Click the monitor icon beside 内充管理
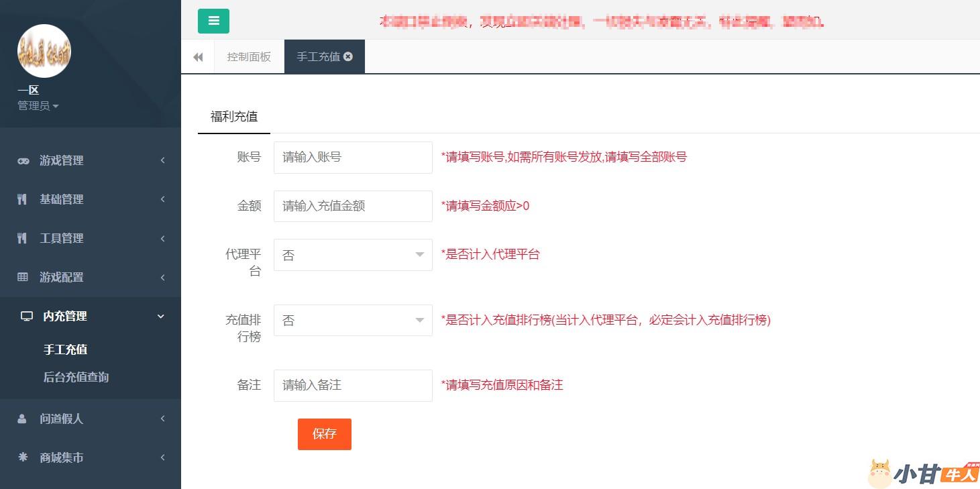This screenshot has width=980, height=489. (26, 316)
